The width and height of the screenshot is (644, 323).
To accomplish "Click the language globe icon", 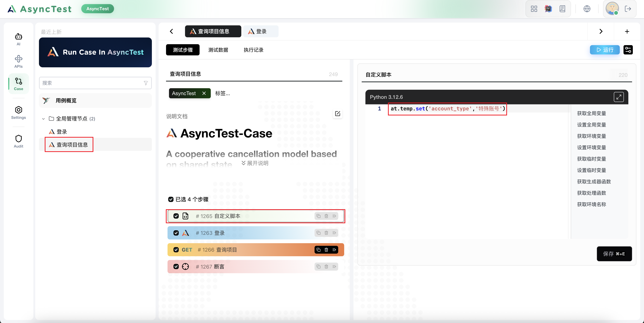I will pos(587,9).
